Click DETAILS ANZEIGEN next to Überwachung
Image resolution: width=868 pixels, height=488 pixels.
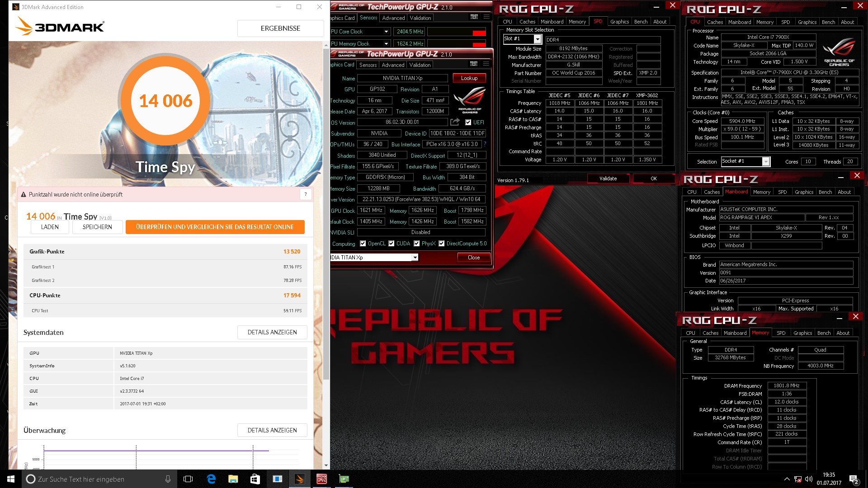coord(272,430)
